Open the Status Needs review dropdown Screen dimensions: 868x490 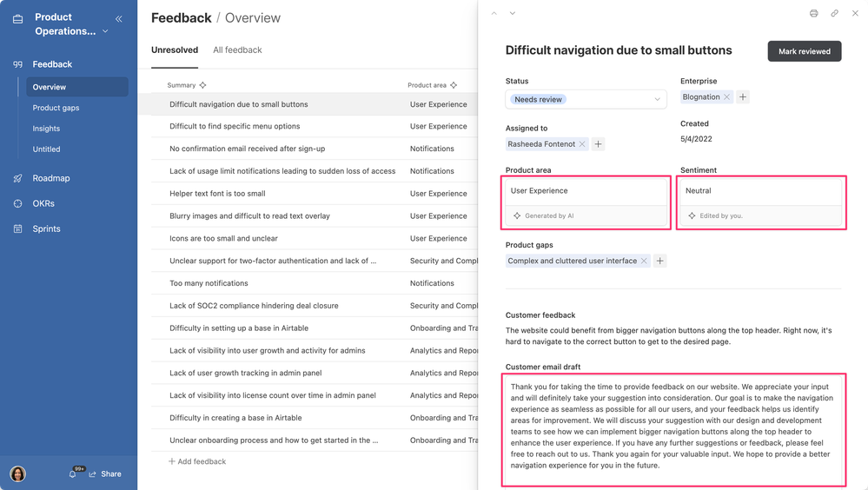[586, 100]
